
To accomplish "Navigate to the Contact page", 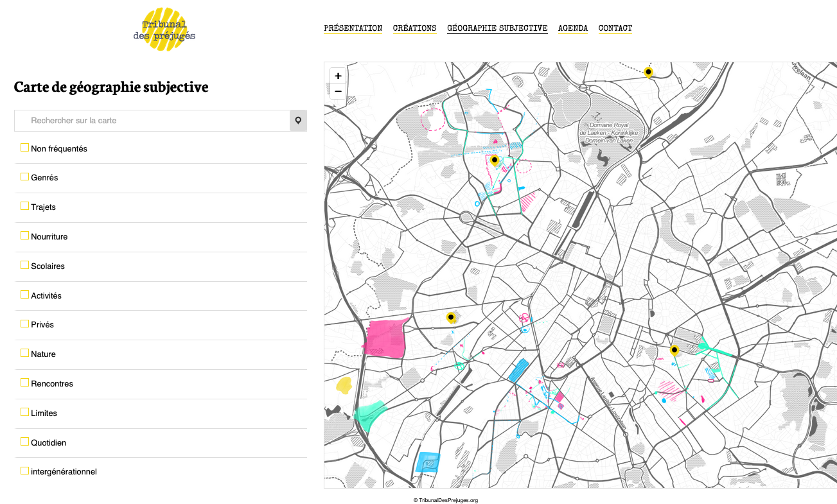I will pos(615,28).
